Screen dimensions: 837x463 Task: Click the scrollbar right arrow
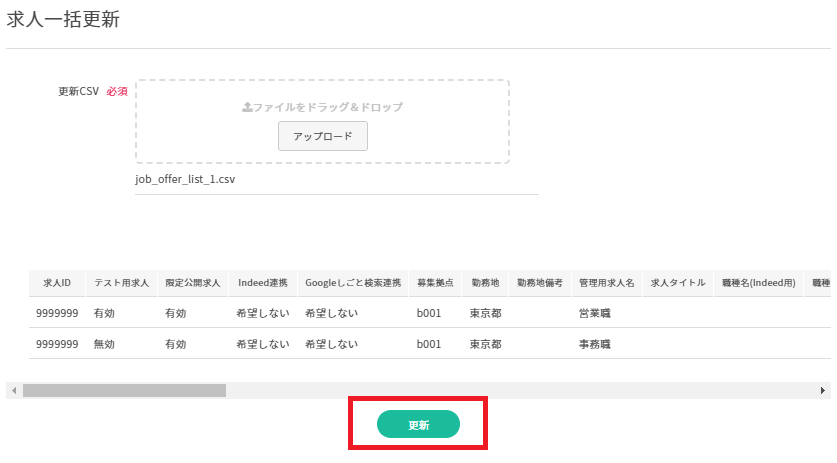coord(823,390)
